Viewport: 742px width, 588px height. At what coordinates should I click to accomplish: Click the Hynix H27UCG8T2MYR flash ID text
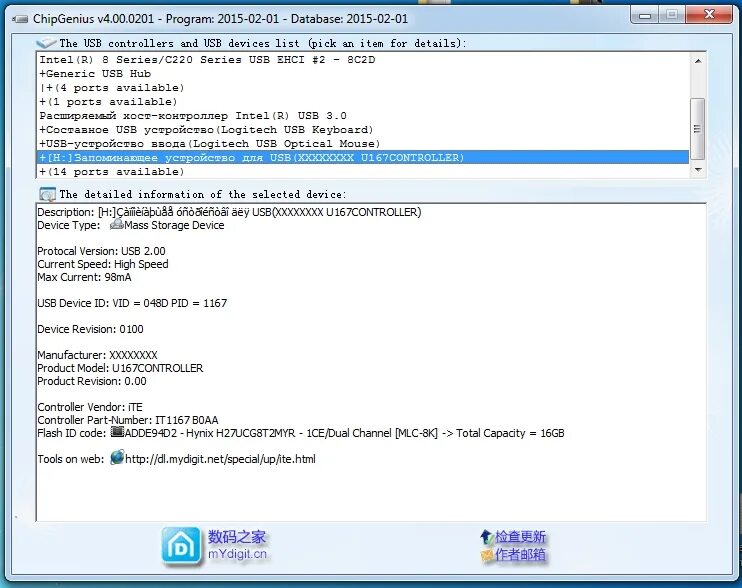click(x=344, y=433)
